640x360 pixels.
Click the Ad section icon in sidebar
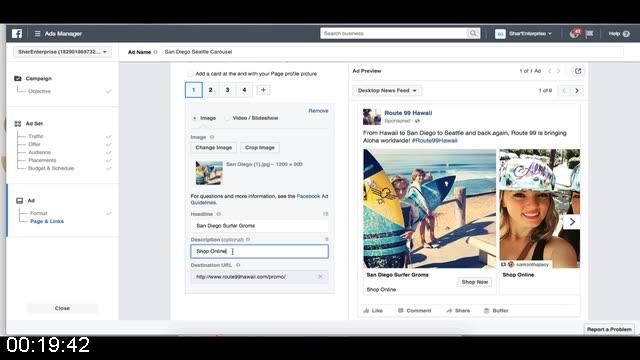click(x=19, y=200)
